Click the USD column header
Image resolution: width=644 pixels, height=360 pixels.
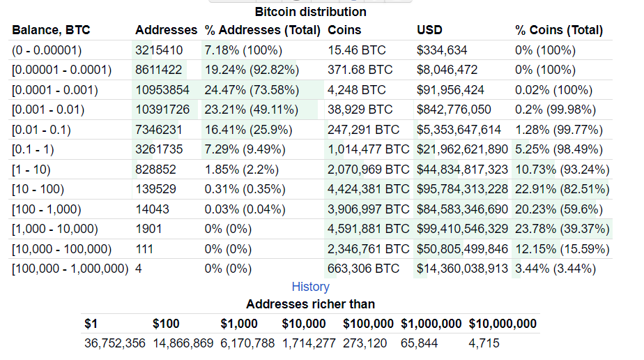pos(429,30)
